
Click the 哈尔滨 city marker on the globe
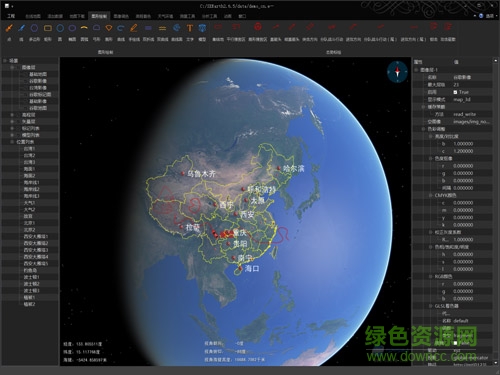click(x=279, y=168)
